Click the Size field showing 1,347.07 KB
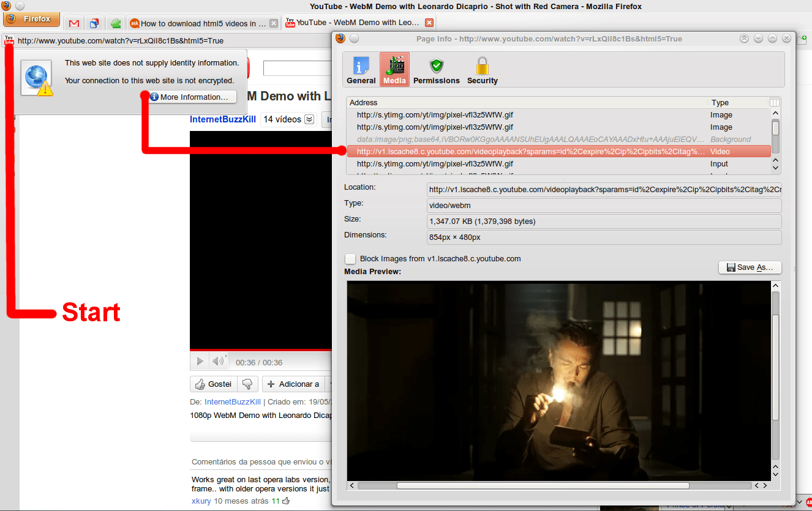Image resolution: width=812 pixels, height=511 pixels. (604, 222)
